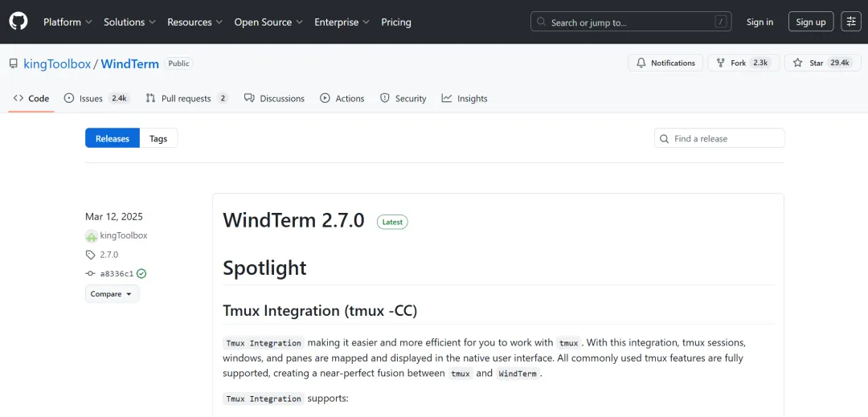Click the Sign up button
Image resolution: width=868 pixels, height=417 pixels.
pyautogui.click(x=810, y=22)
